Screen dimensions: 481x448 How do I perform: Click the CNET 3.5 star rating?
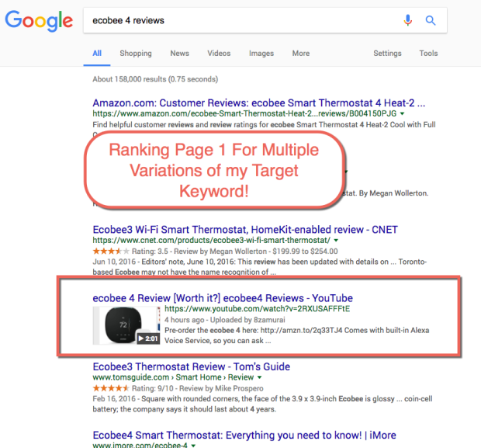(x=111, y=251)
